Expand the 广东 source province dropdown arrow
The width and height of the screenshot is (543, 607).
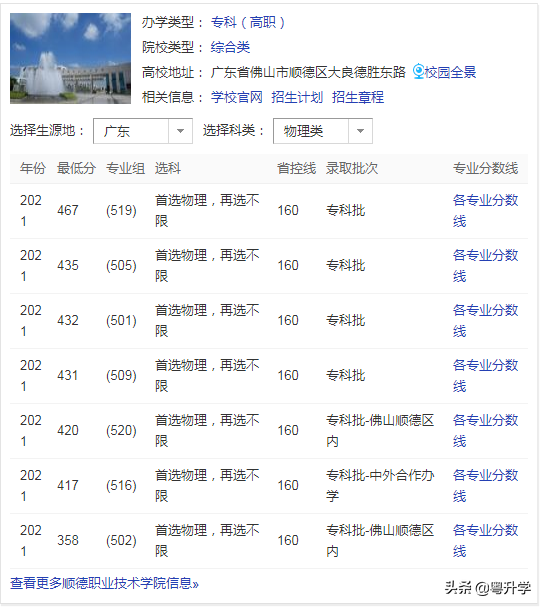(x=180, y=131)
